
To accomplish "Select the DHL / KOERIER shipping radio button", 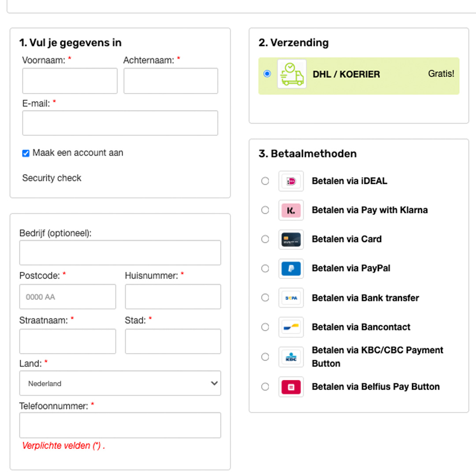I will tap(267, 74).
